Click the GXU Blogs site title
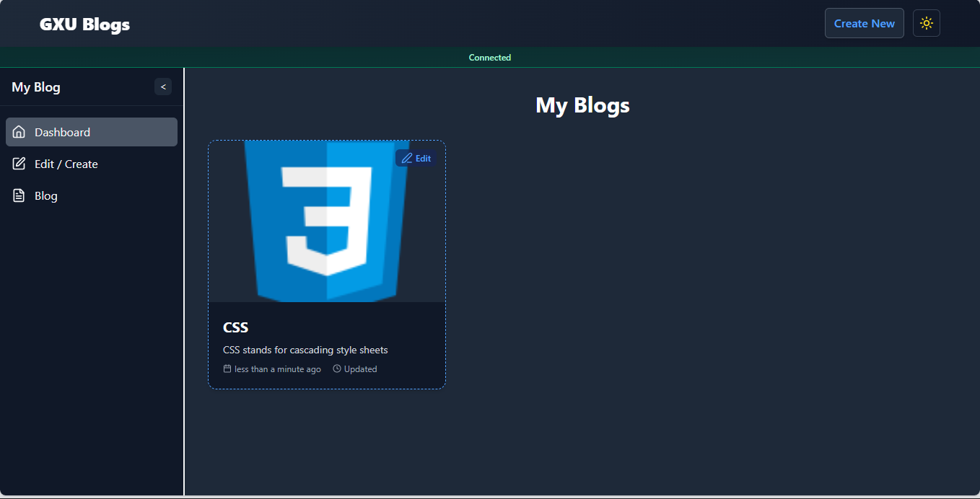Screen dimensions: 980x499 85,24
